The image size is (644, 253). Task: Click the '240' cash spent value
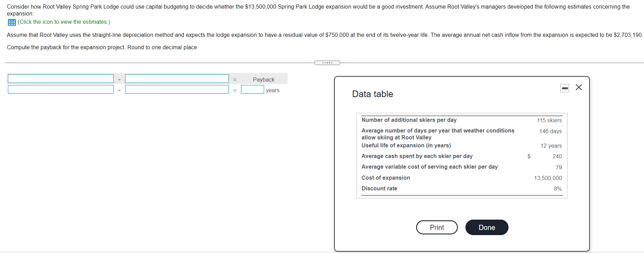click(557, 157)
